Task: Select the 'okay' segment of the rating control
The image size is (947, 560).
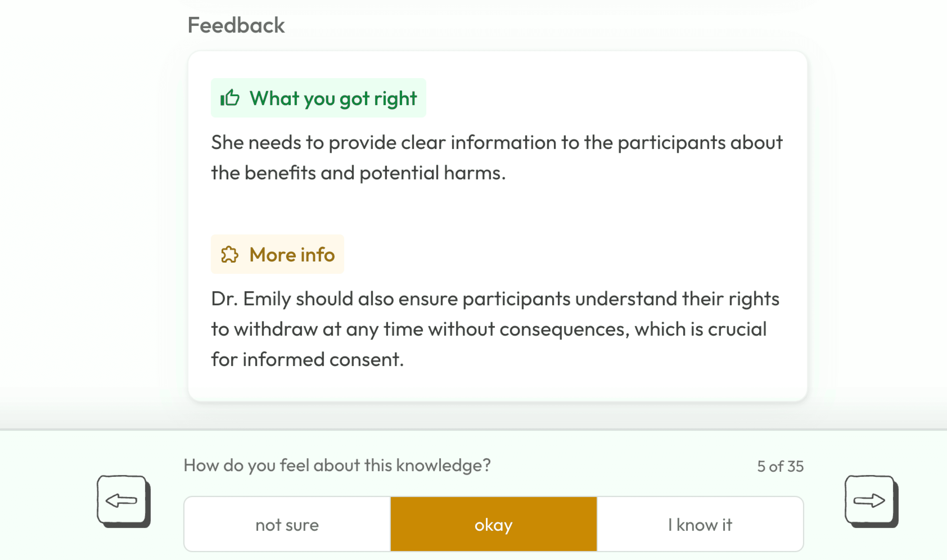Action: 493,524
